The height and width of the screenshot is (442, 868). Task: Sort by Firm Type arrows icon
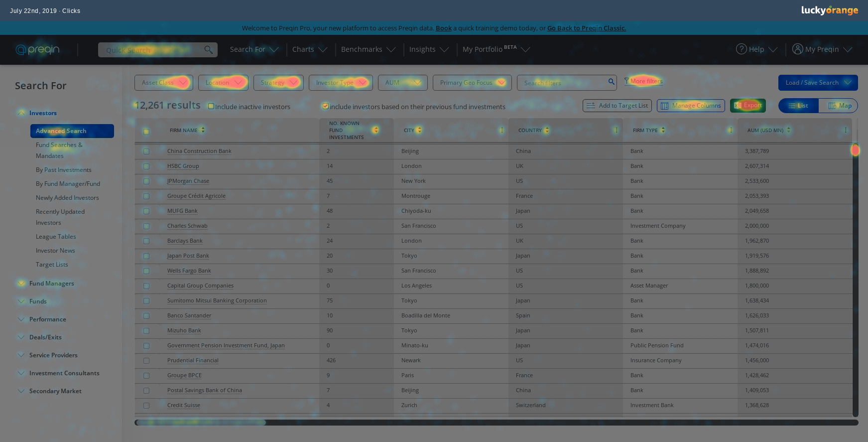[x=663, y=130]
